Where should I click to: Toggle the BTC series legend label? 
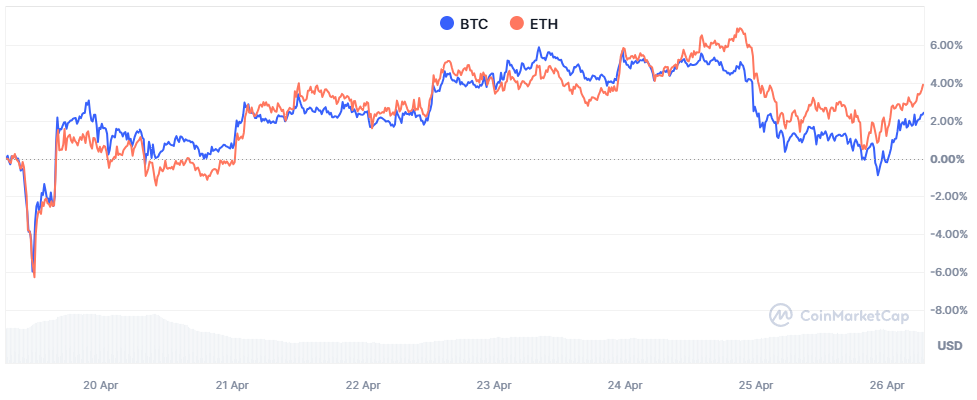474,23
